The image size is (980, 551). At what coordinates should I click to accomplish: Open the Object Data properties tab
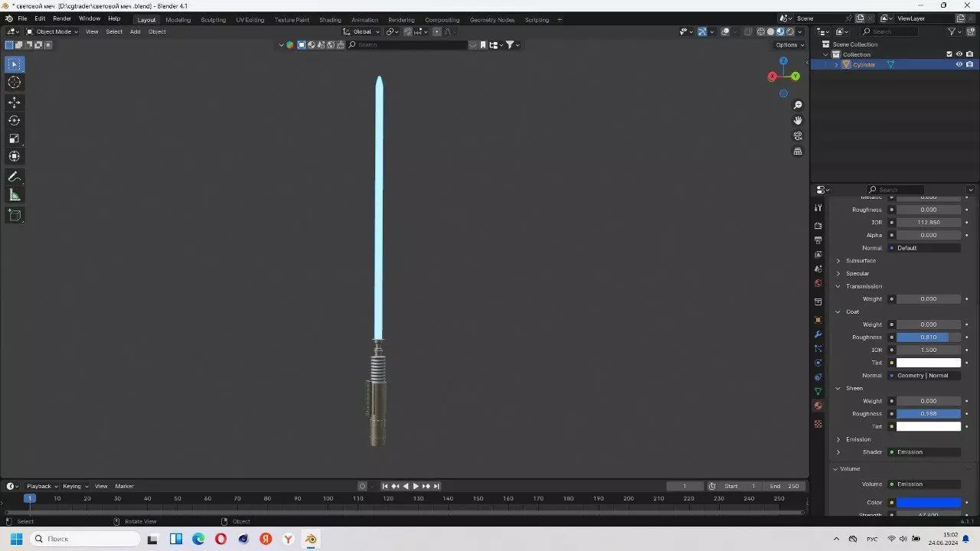(818, 392)
